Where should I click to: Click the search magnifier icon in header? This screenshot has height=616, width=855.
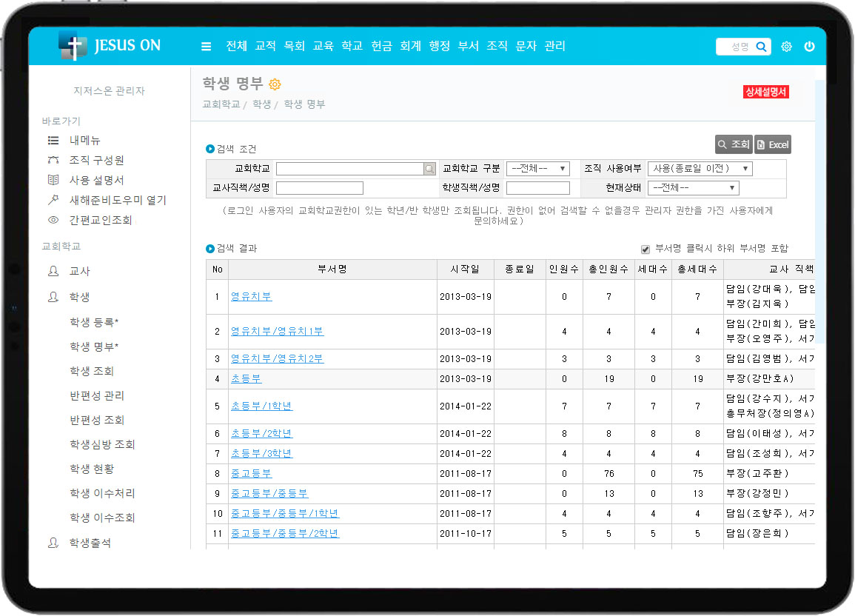point(761,47)
